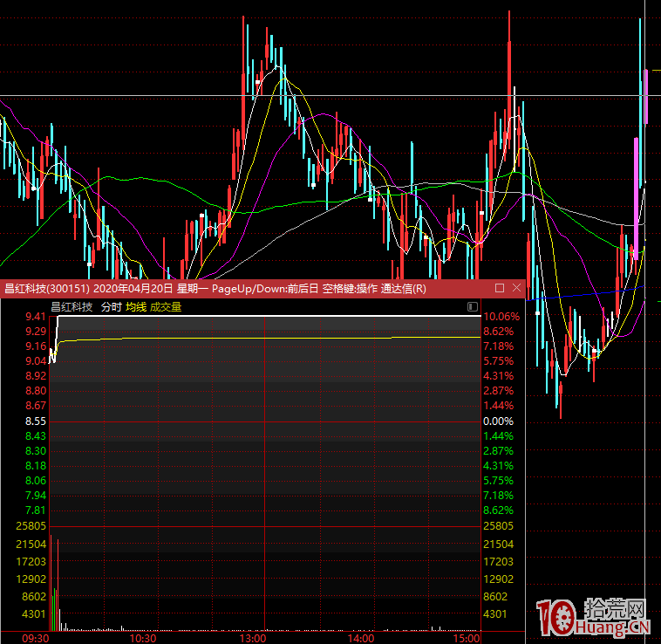The height and width of the screenshot is (644, 661).
Task: Click the 9.04 price axis label
Action: [36, 361]
